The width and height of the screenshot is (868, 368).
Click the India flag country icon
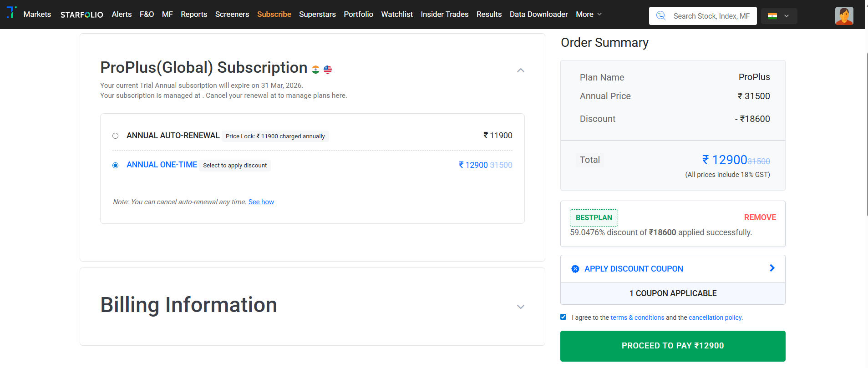click(772, 16)
